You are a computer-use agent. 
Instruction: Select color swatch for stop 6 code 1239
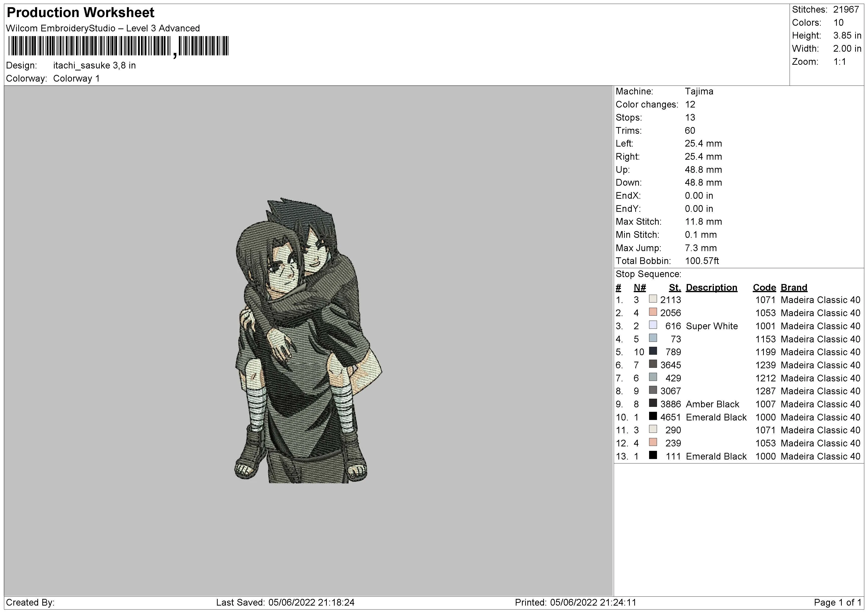pyautogui.click(x=653, y=364)
